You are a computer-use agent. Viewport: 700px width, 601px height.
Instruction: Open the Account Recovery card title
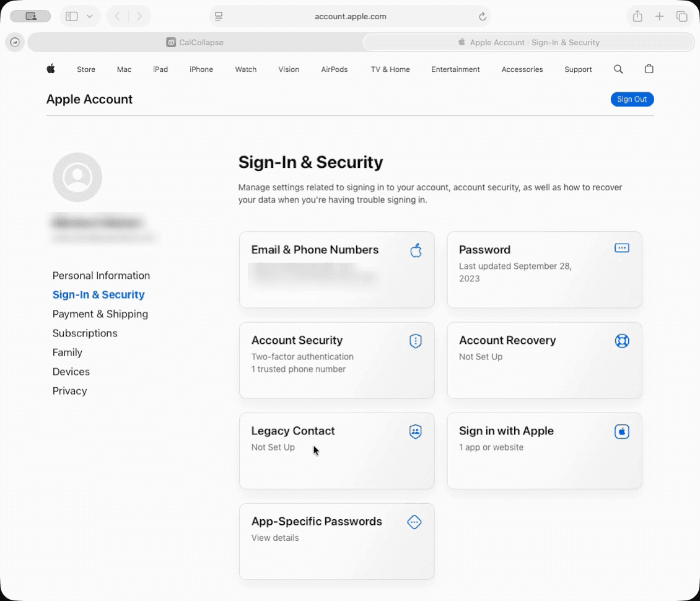point(507,340)
